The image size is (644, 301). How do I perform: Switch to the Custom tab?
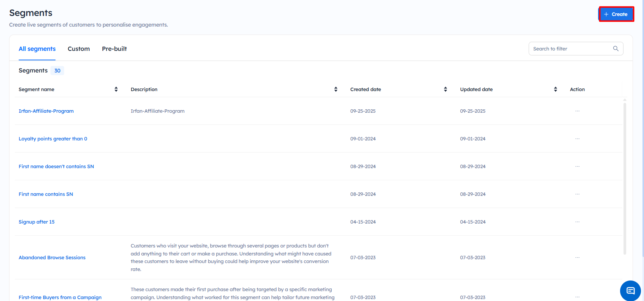pos(79,49)
